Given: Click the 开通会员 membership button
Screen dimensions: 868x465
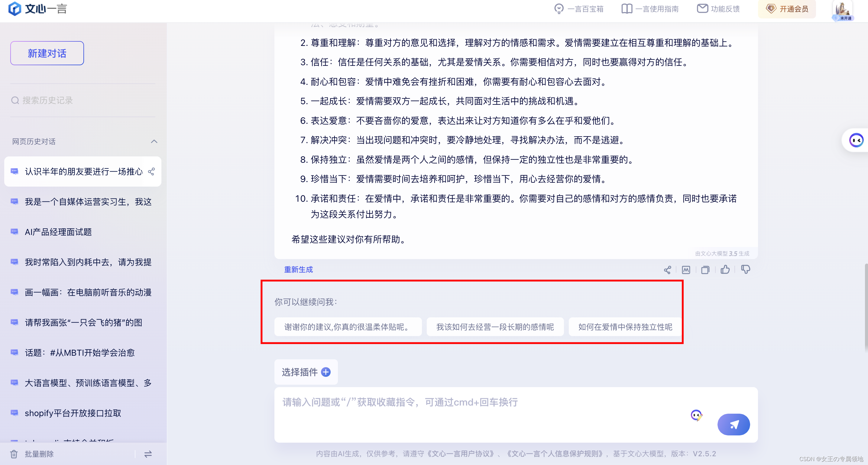Looking at the screenshot, I should tap(787, 9).
